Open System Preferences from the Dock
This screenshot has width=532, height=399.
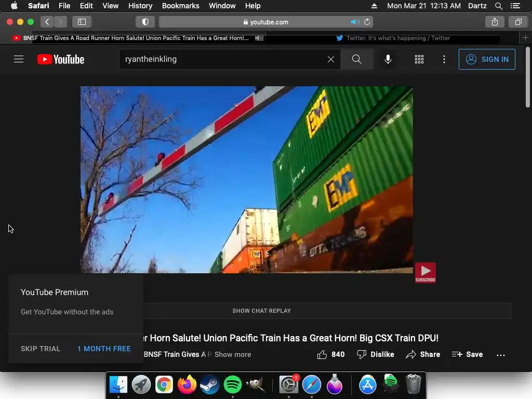coord(289,385)
